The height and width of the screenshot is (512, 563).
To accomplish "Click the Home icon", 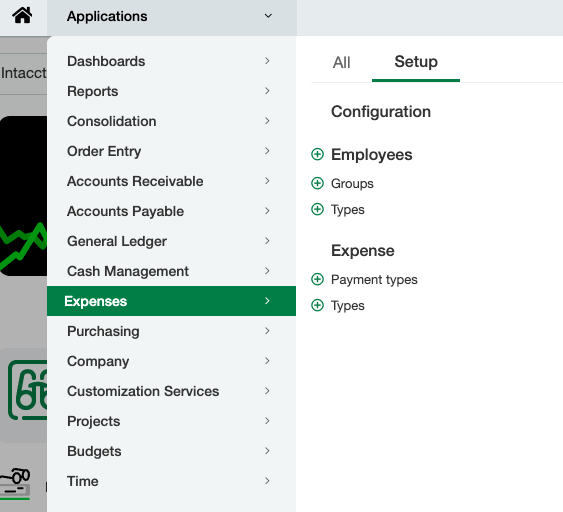I will pyautogui.click(x=22, y=16).
